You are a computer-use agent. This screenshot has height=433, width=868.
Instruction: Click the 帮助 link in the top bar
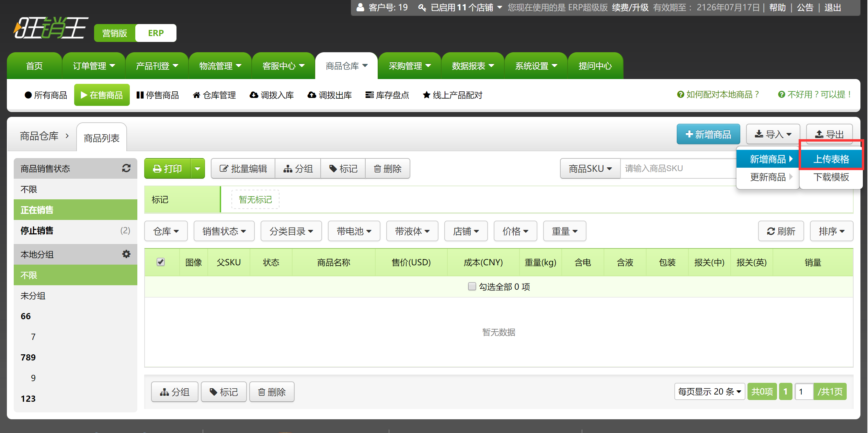(x=777, y=7)
